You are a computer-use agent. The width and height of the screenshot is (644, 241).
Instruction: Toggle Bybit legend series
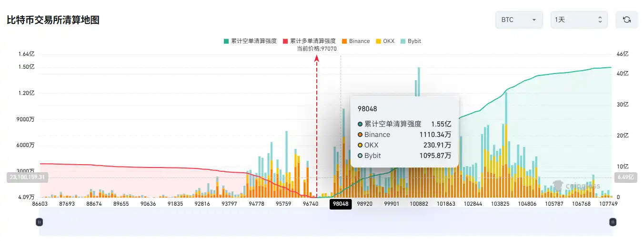coord(411,41)
